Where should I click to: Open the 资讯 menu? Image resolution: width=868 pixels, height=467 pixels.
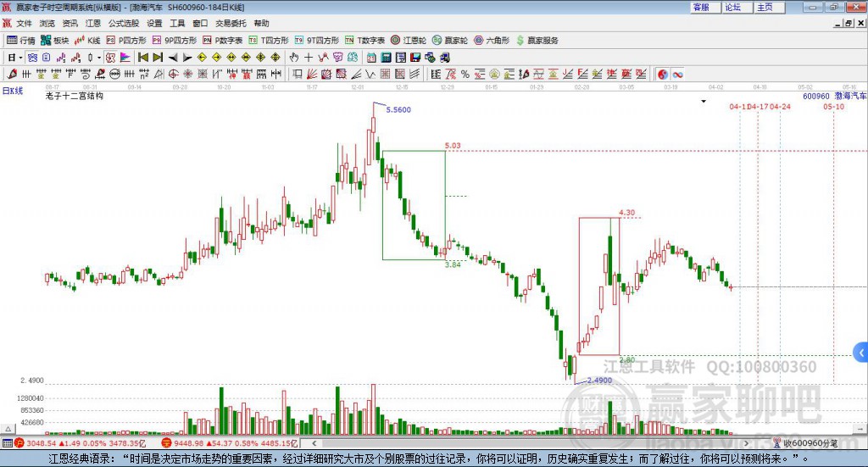coord(70,23)
